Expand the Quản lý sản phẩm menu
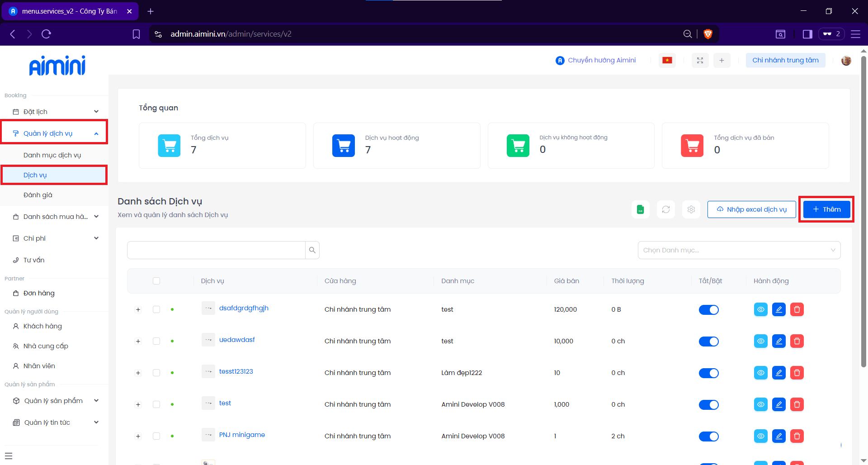Viewport: 868px width, 465px height. [54, 401]
